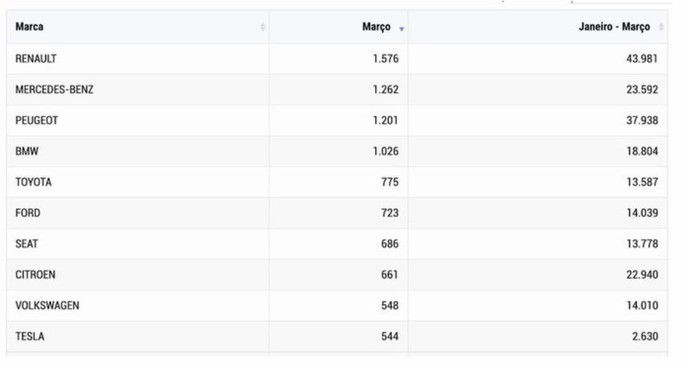Click Mercedes-Benz March value 1.262
The height and width of the screenshot is (366, 685).
[x=385, y=90]
